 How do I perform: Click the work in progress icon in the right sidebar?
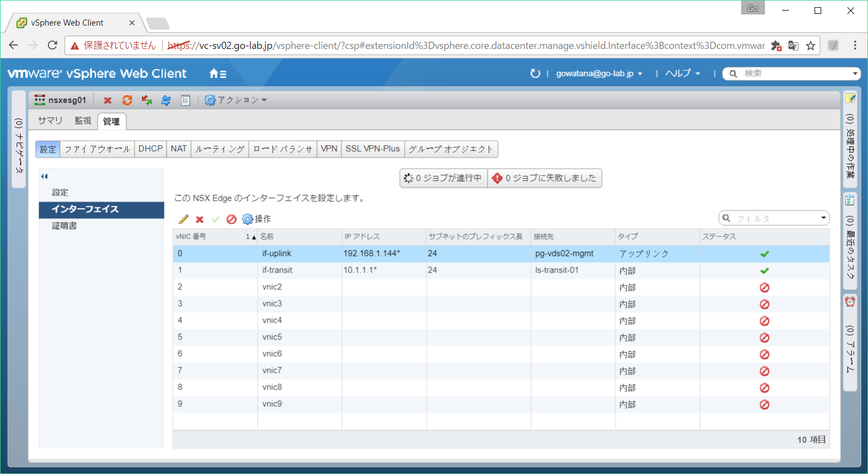pyautogui.click(x=850, y=98)
